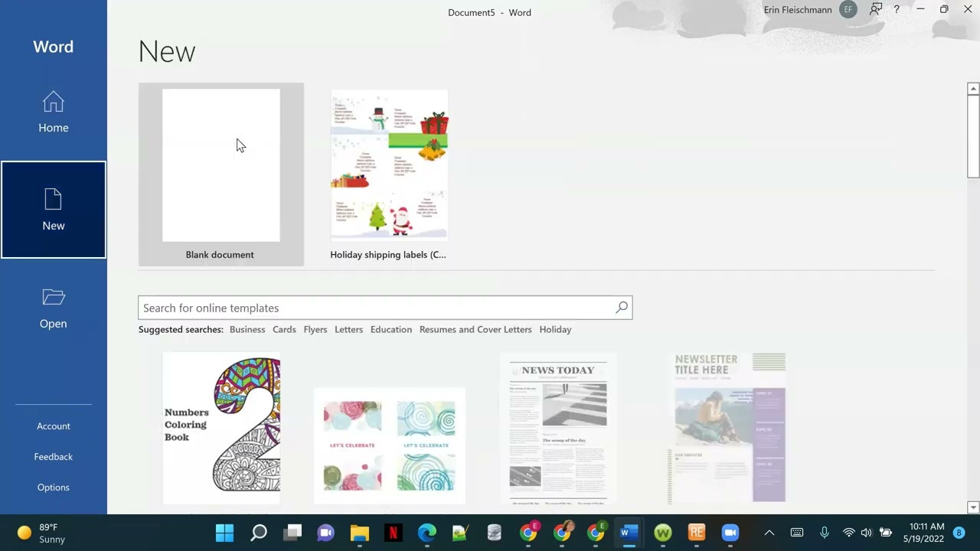Click the microphone tray icon

coord(825,533)
